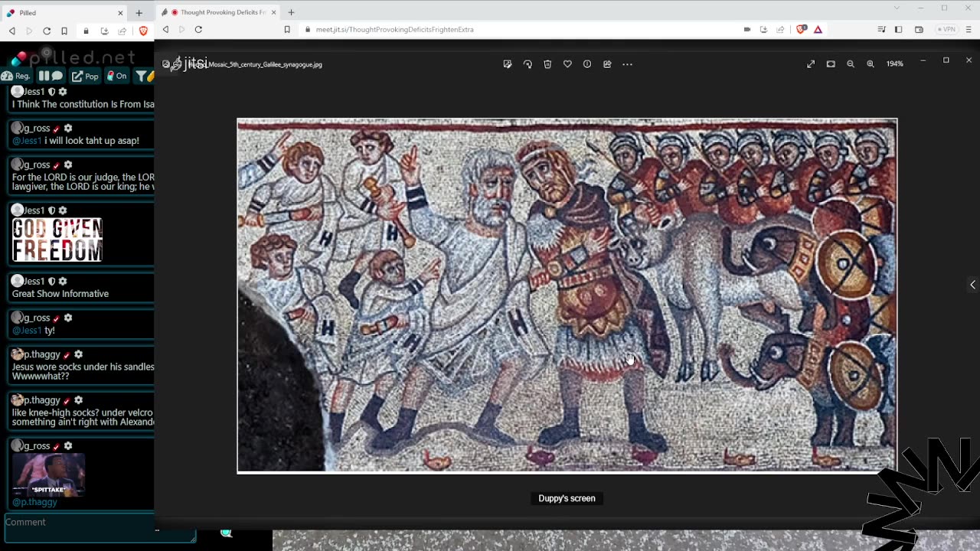Toggle the On switch in Pilled toolbar
Viewport: 980px width, 551px height.
point(117,76)
